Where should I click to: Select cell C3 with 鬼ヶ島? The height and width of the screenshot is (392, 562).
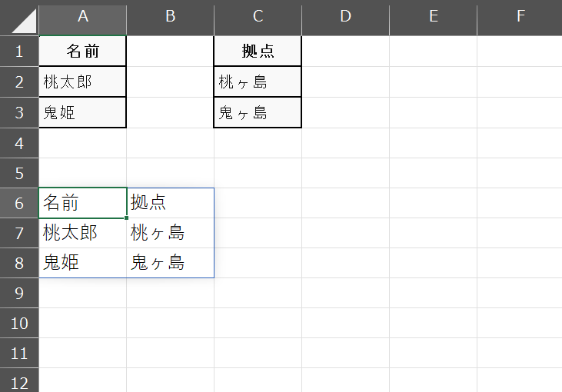click(258, 112)
